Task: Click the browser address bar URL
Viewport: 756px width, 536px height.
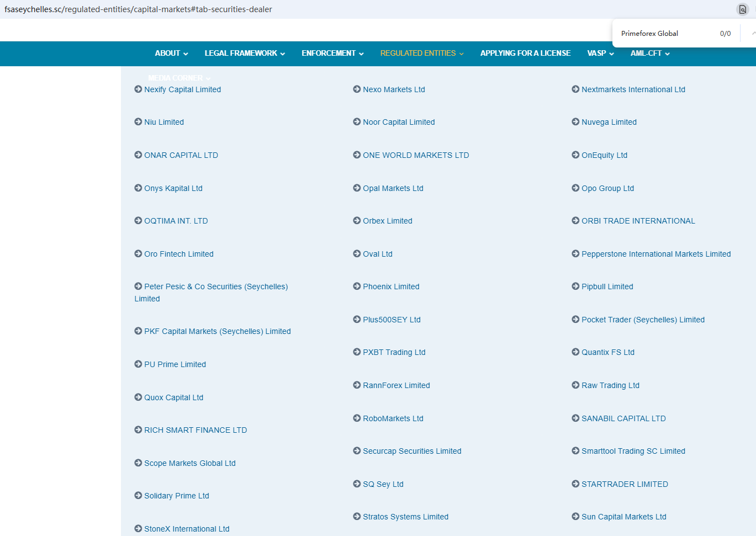Action: coord(138,9)
